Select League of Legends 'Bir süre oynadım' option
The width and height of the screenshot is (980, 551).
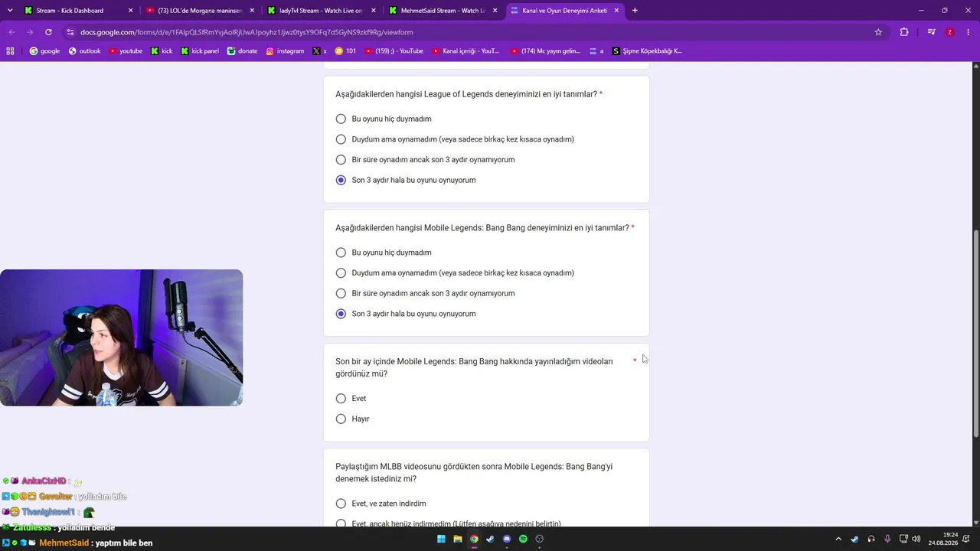point(341,160)
